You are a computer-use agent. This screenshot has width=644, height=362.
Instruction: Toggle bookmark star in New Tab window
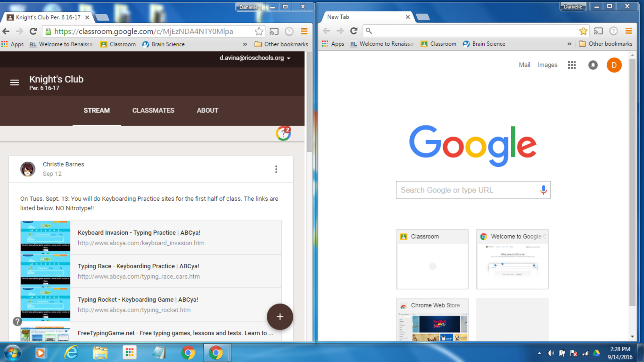pyautogui.click(x=583, y=31)
